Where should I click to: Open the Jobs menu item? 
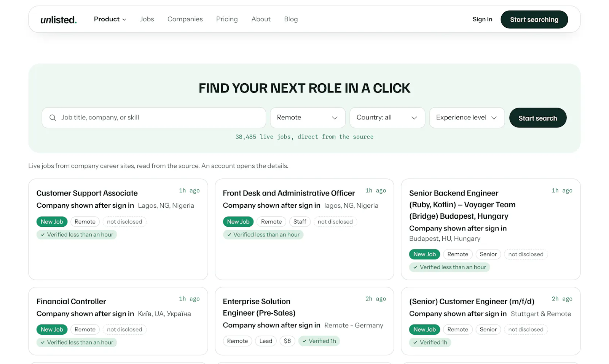click(147, 19)
